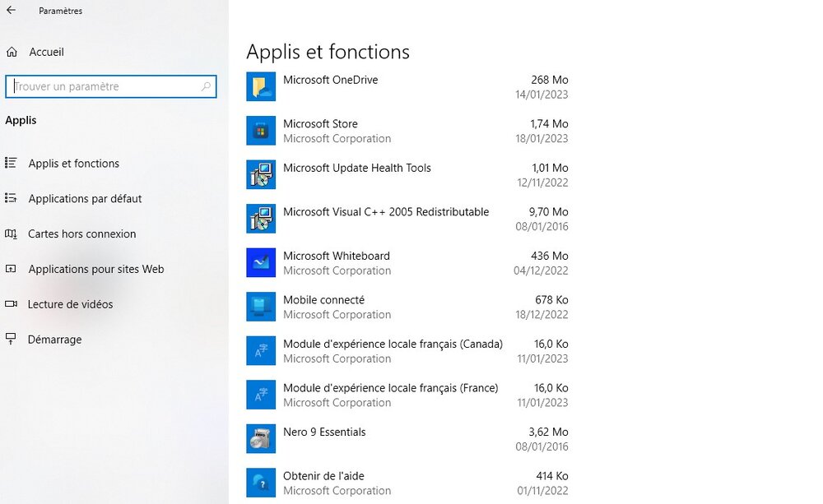Select Module d'expérience locale français (Canada)
This screenshot has width=823, height=504.
393,344
